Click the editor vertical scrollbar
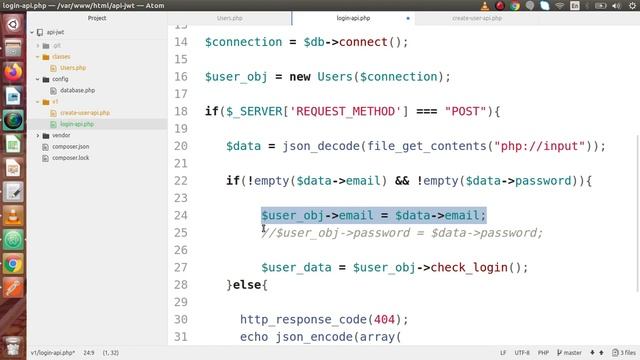 click(638, 212)
